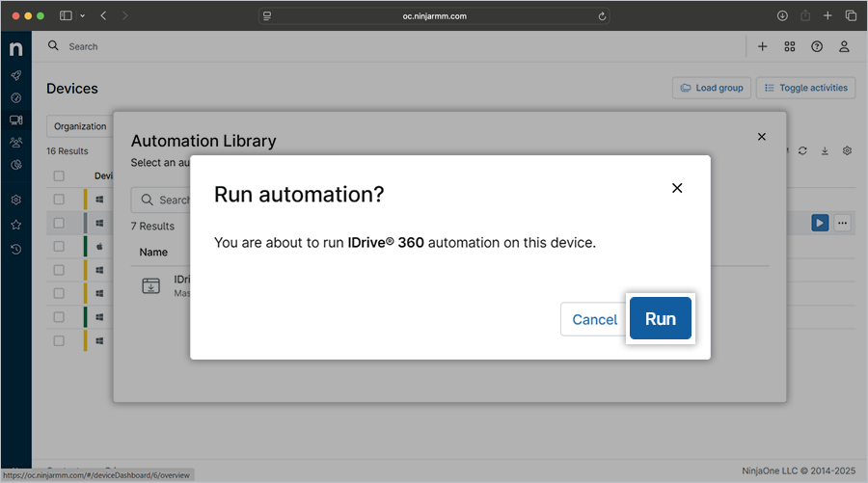Open the NinjaOne logo home icon
Image resolution: width=868 pixels, height=483 pixels.
(x=15, y=48)
